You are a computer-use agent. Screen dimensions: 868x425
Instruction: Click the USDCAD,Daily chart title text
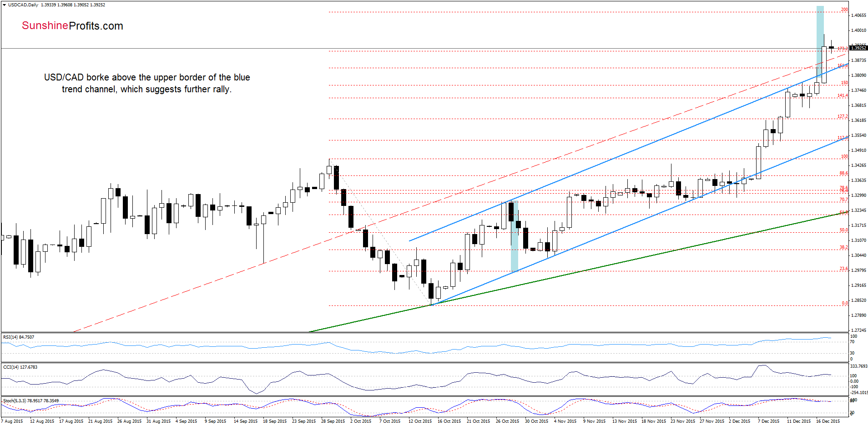[23, 5]
